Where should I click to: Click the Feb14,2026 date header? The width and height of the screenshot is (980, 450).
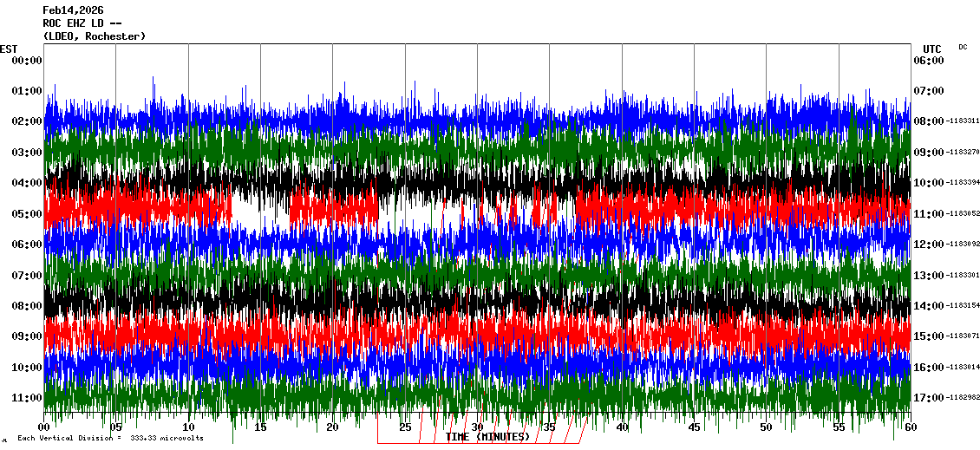(x=73, y=10)
